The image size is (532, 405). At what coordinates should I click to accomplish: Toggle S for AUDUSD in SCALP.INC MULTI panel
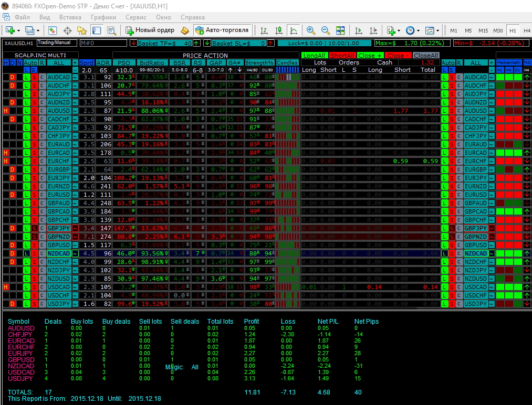tap(34, 111)
